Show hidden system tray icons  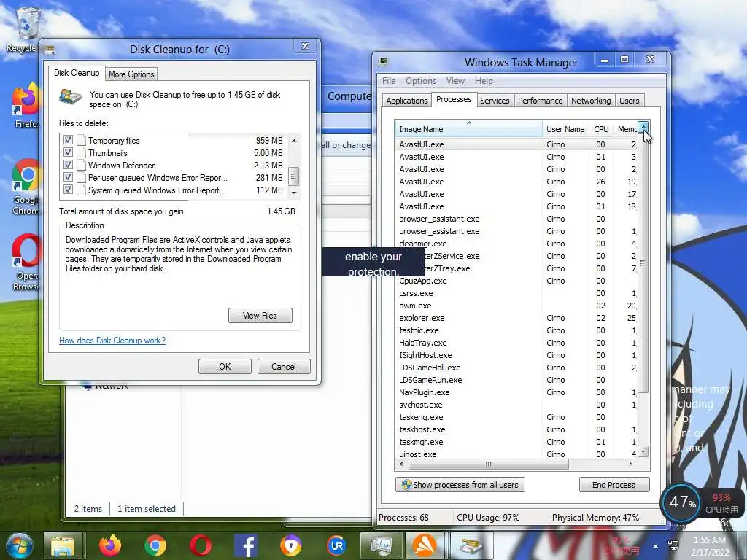pyautogui.click(x=656, y=546)
